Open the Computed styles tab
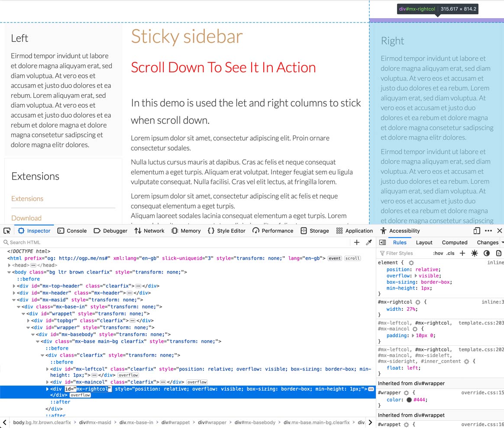The image size is (504, 428). click(x=454, y=242)
